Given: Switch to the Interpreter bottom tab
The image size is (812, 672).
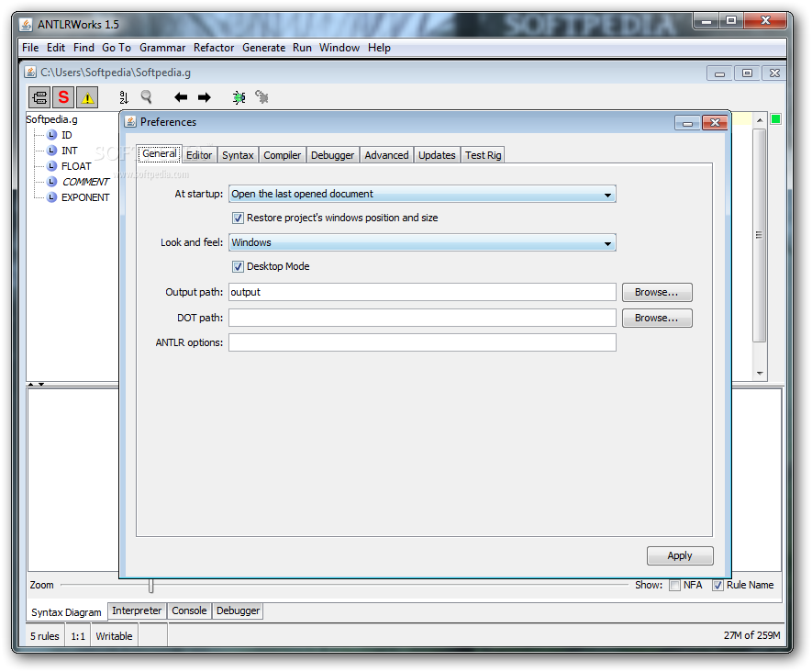Looking at the screenshot, I should click(x=137, y=610).
